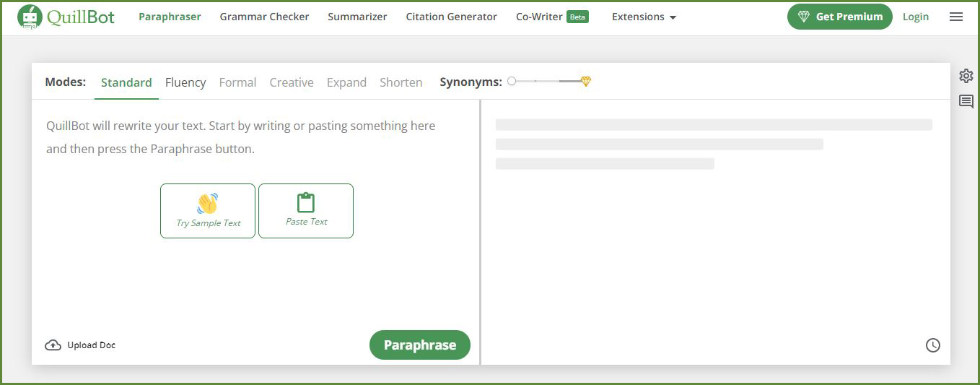The height and width of the screenshot is (385, 980).
Task: Click the Paste Text button
Action: 306,211
